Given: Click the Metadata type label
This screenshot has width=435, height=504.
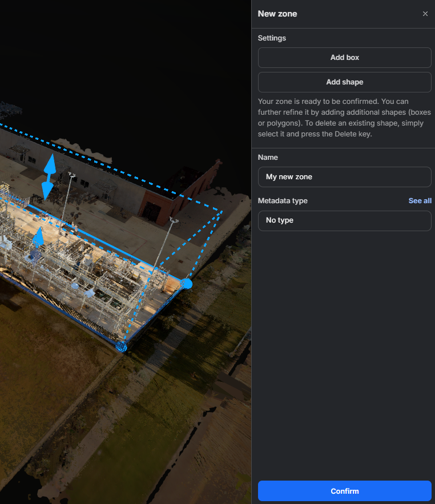Looking at the screenshot, I should point(283,200).
